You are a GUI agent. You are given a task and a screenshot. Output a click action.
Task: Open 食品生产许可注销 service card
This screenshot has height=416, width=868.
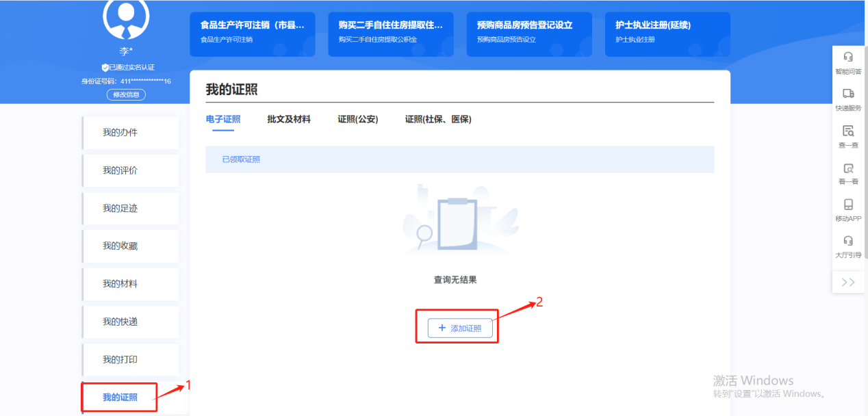click(x=252, y=34)
